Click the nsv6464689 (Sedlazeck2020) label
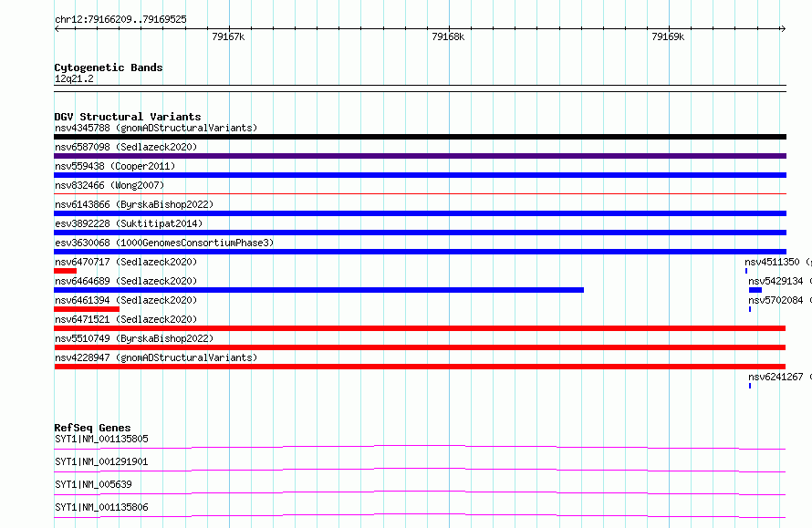 (x=126, y=281)
